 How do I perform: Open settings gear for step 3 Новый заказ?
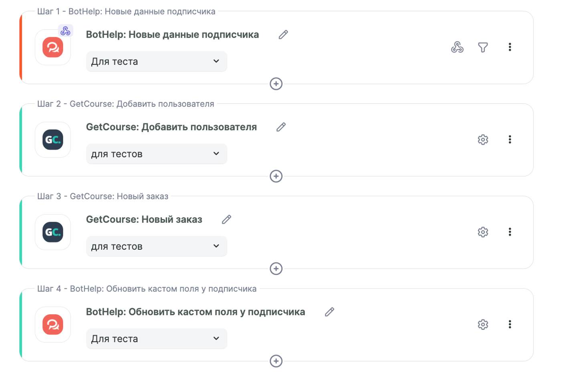pyautogui.click(x=483, y=232)
